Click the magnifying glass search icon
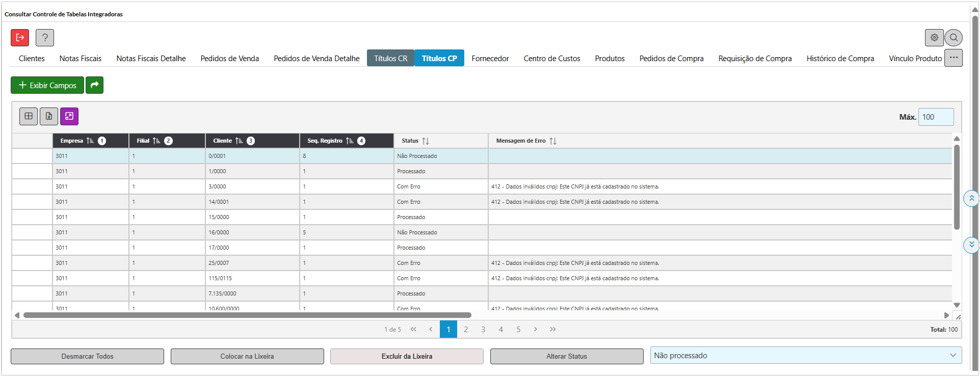 (x=953, y=38)
